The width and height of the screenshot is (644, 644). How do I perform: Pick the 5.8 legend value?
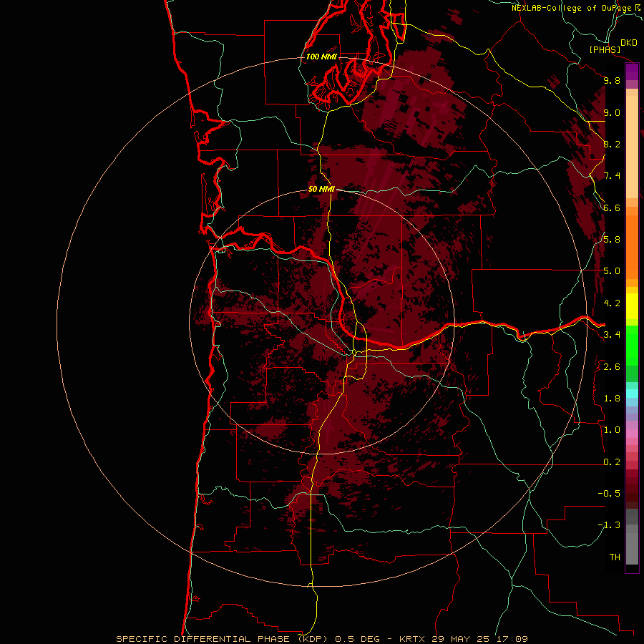click(x=612, y=240)
